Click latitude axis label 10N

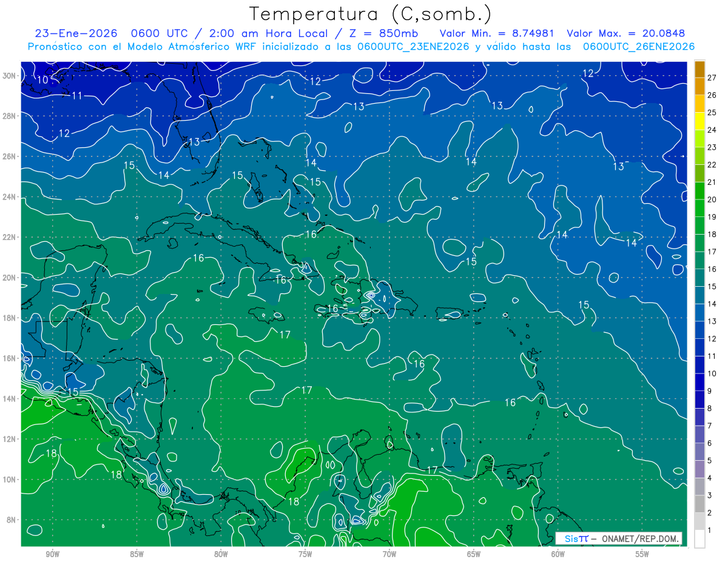click(9, 480)
